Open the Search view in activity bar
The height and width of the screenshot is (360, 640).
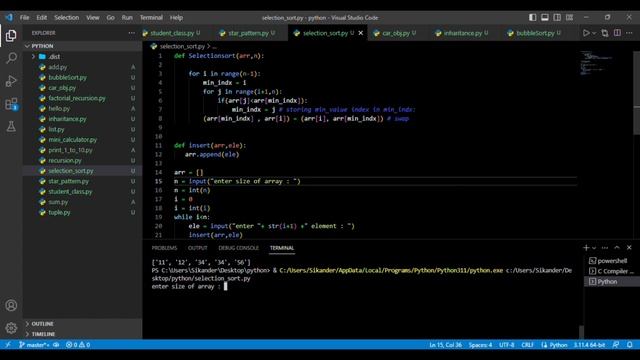click(x=11, y=58)
